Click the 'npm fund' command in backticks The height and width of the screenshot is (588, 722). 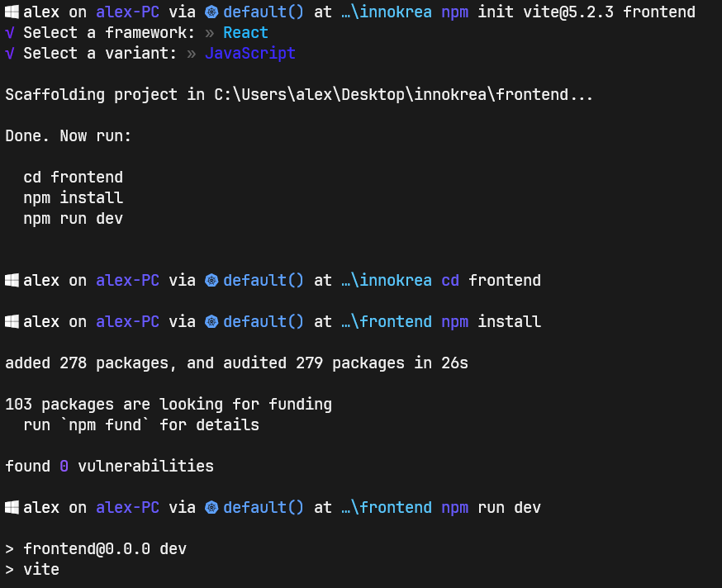[105, 425]
